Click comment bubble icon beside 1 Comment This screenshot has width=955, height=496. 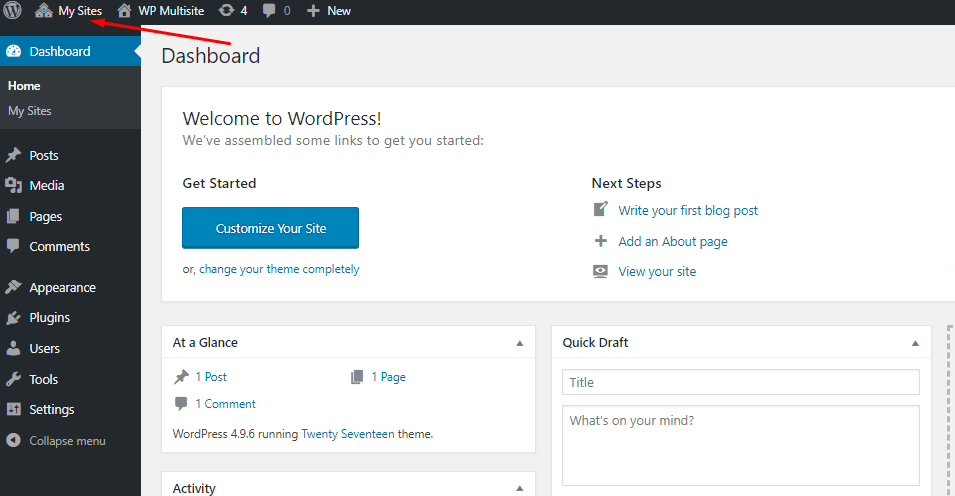coord(181,403)
